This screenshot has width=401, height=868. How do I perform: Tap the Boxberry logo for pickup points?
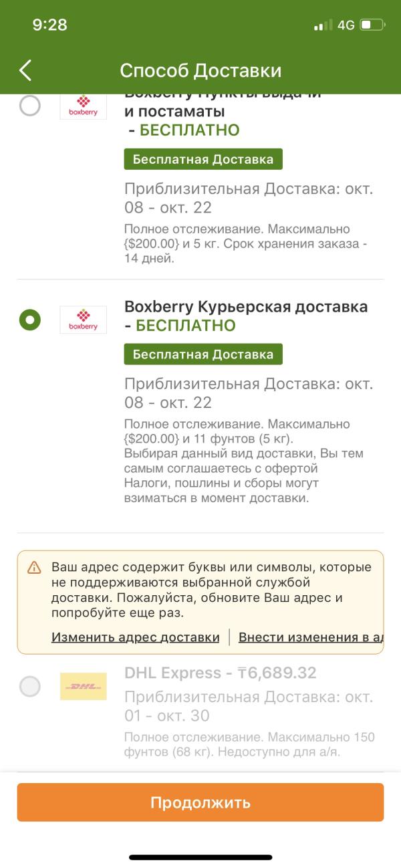click(x=83, y=106)
